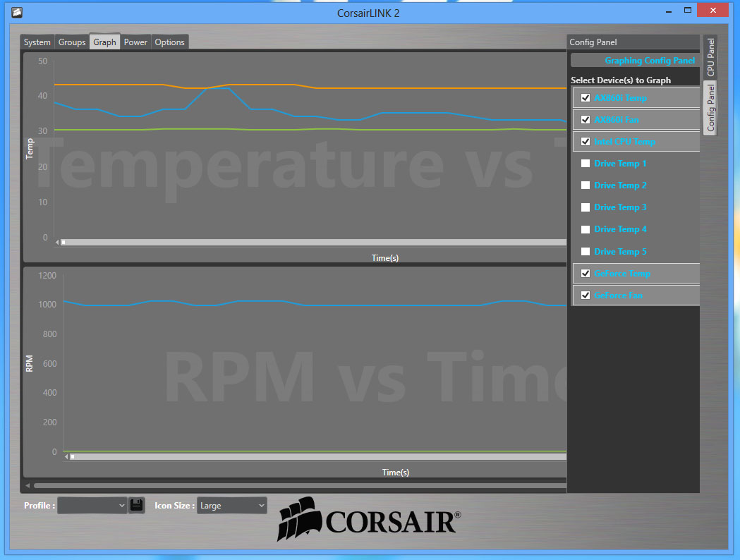Click the Corsair sails logo
Viewport: 740px width, 560px height.
[x=300, y=518]
